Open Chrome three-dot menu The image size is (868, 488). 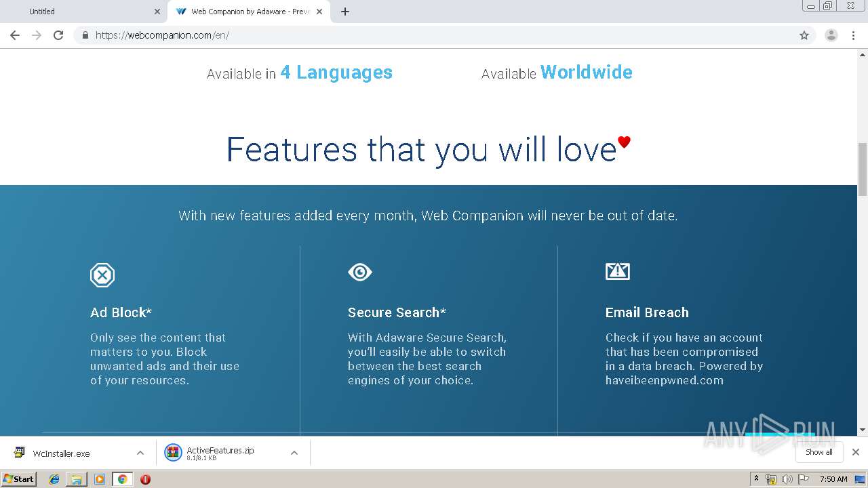854,35
